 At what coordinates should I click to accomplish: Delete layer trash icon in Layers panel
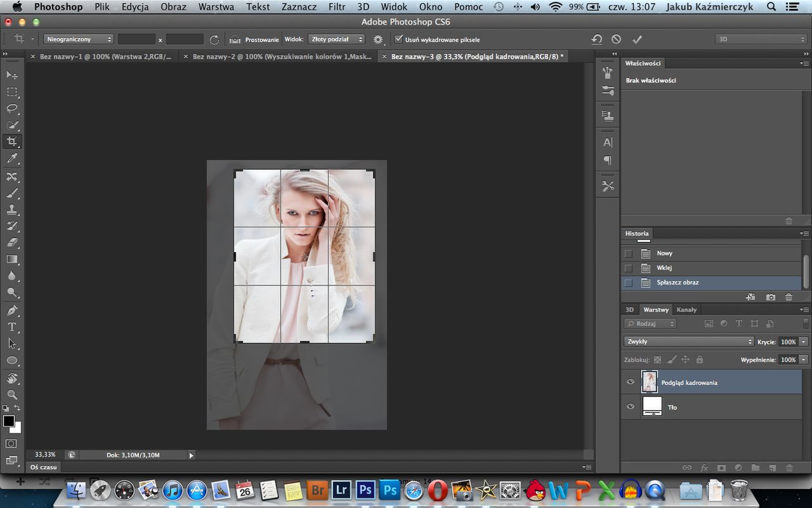pos(790,468)
